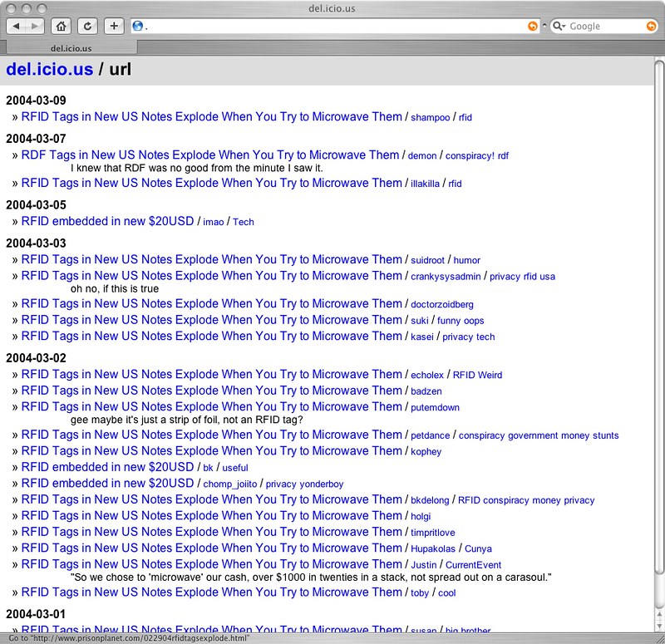Screen dimensions: 665x644
Task: Open the shampoo user link
Action: point(430,117)
